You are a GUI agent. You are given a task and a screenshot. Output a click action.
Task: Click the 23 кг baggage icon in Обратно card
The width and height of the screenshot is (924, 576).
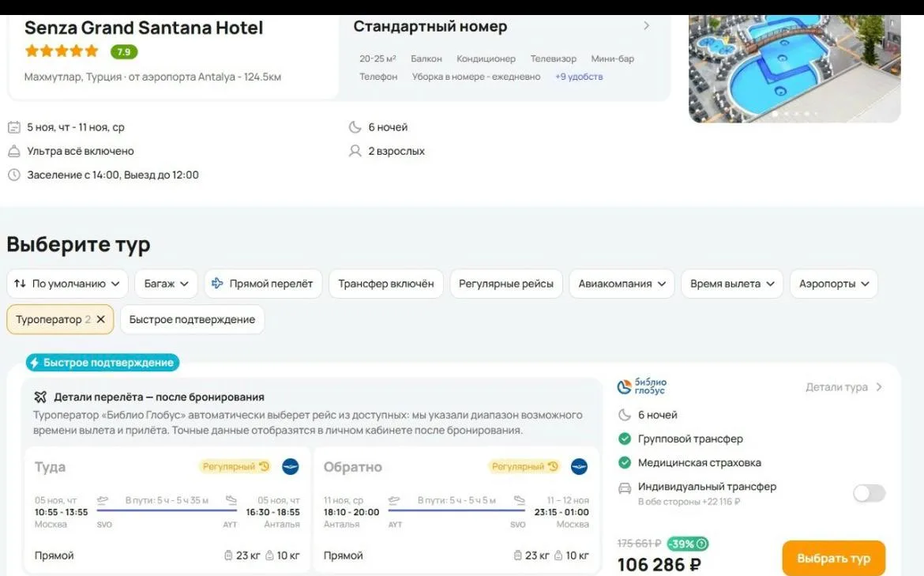point(517,555)
